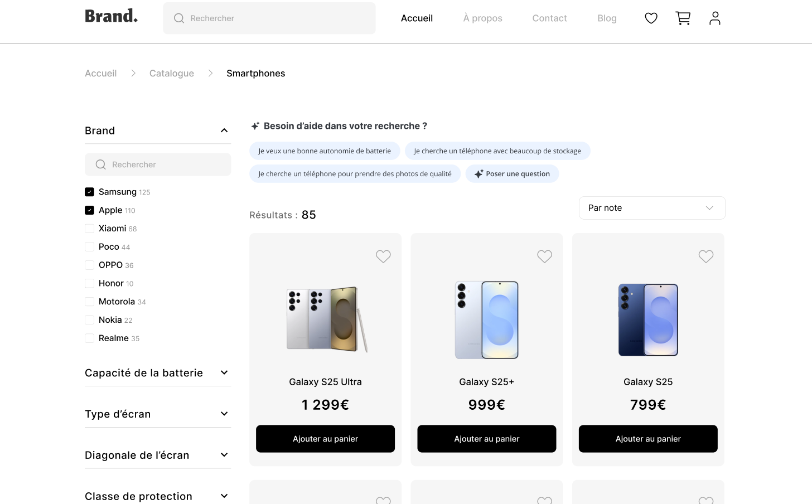Image resolution: width=812 pixels, height=504 pixels.
Task: Go to the À propos menu item
Action: [482, 18]
